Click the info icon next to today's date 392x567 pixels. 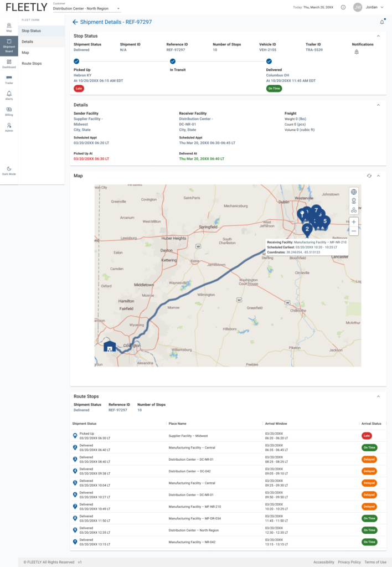click(x=343, y=7)
